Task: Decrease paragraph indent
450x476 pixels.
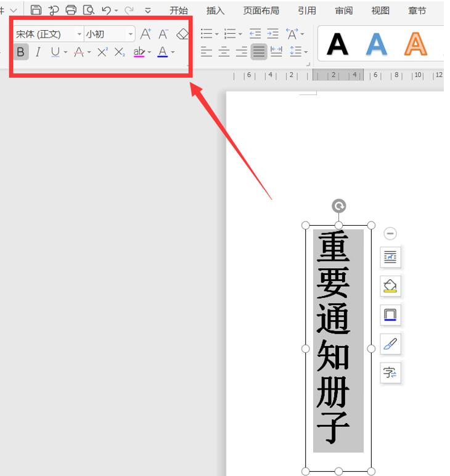Action: click(255, 34)
